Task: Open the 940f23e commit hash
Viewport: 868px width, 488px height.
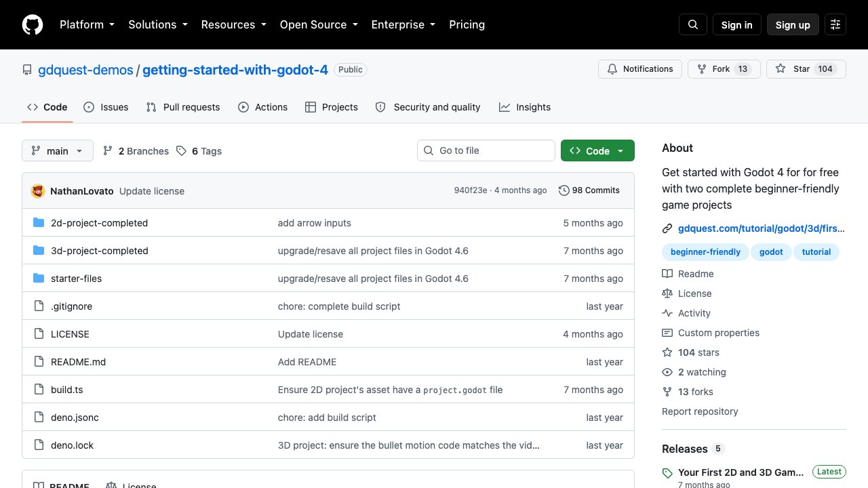Action: (x=471, y=190)
